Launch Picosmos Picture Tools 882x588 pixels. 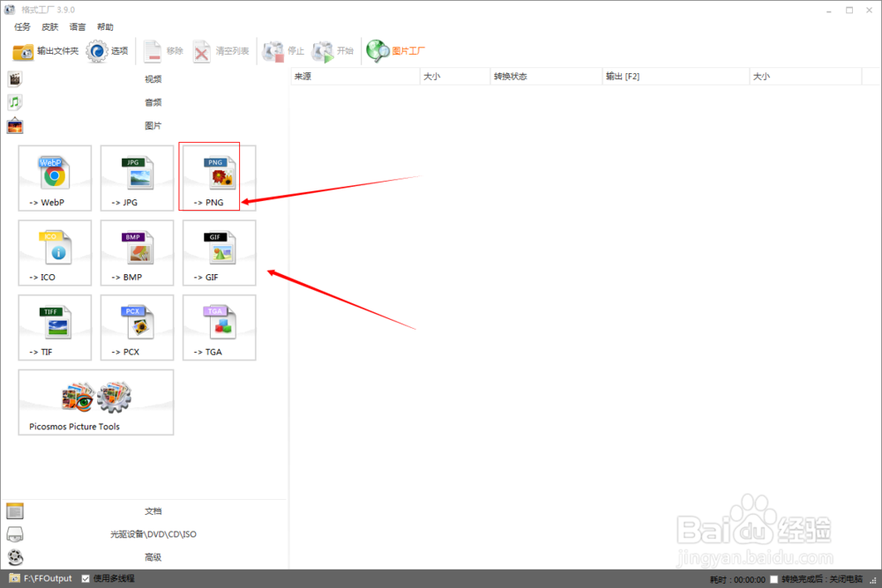[95, 403]
